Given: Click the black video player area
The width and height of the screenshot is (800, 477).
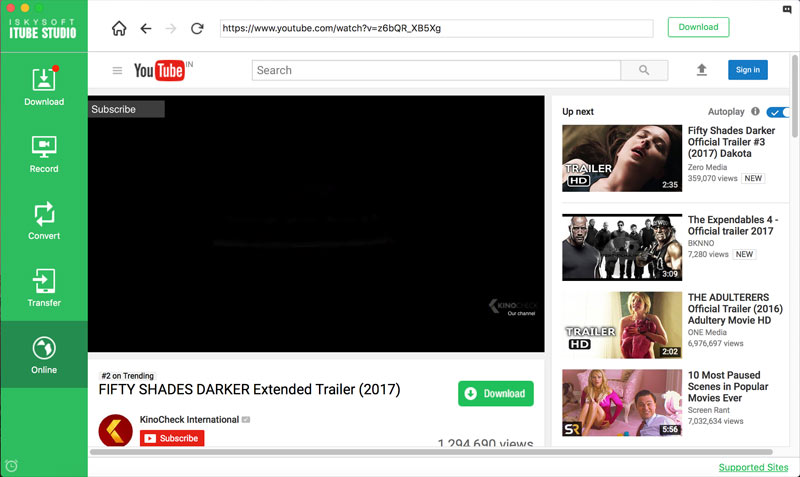Looking at the screenshot, I should pos(316,223).
